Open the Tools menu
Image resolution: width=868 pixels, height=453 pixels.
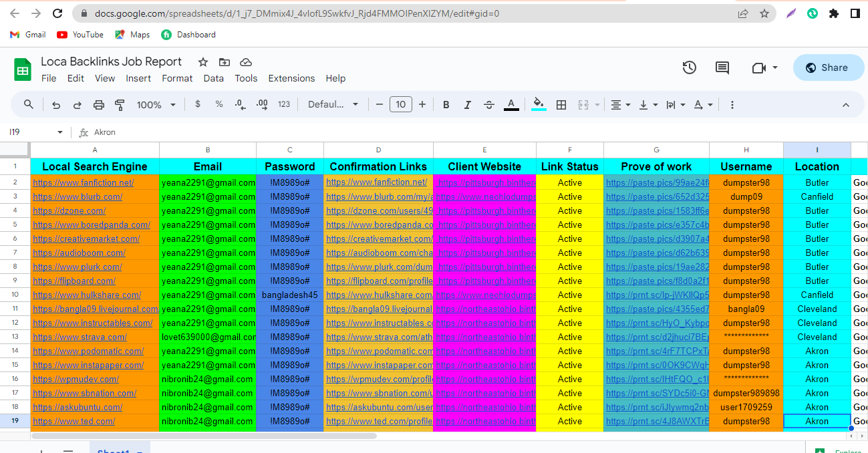pos(246,78)
